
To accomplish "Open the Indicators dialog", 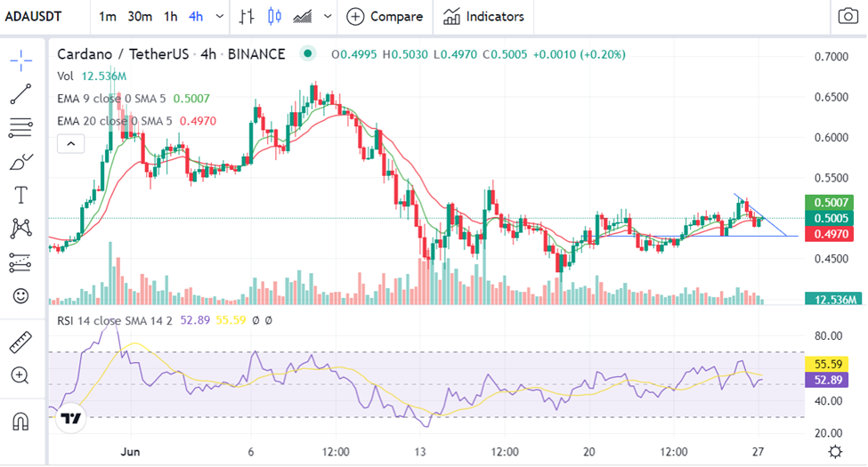I will tap(483, 17).
